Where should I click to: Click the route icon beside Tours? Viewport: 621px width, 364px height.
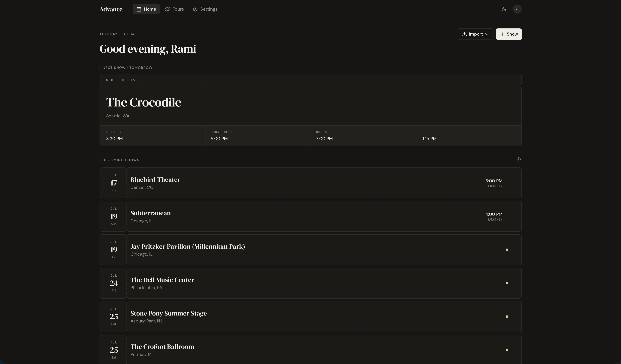click(x=167, y=9)
